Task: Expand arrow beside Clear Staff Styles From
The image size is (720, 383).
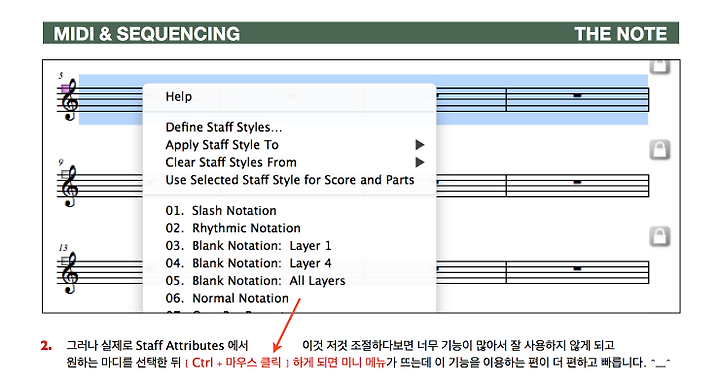Action: [420, 163]
